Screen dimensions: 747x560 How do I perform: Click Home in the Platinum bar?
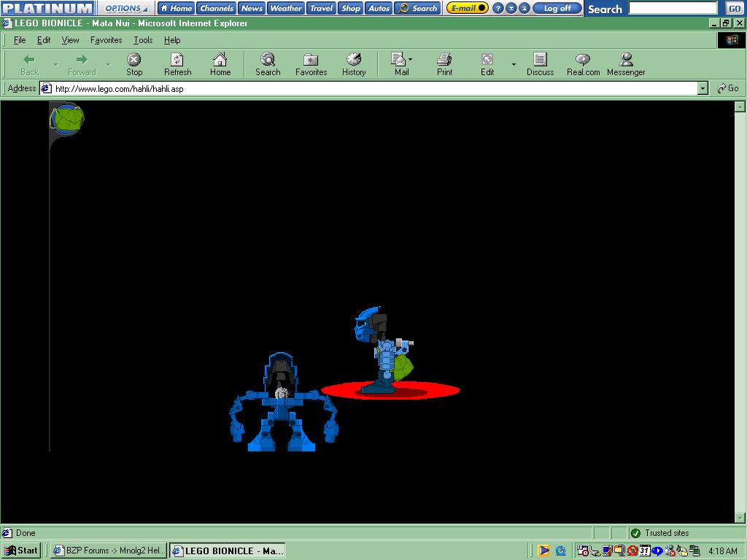coord(177,8)
